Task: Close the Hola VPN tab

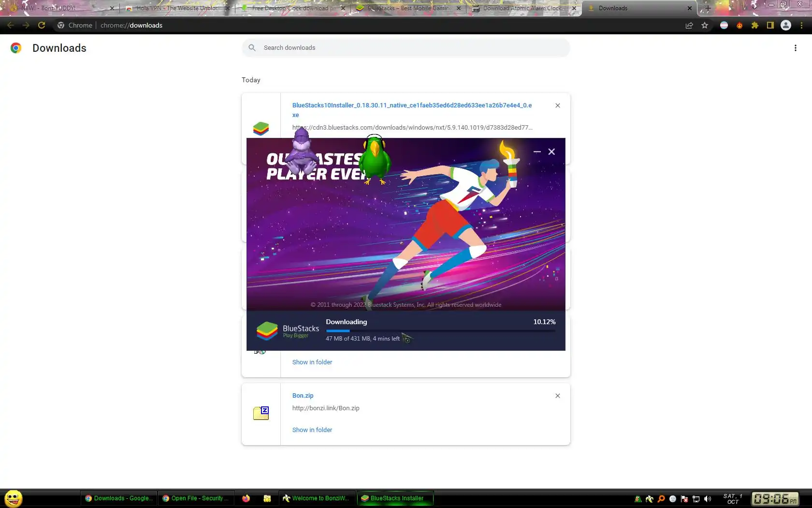Action: pos(227,8)
